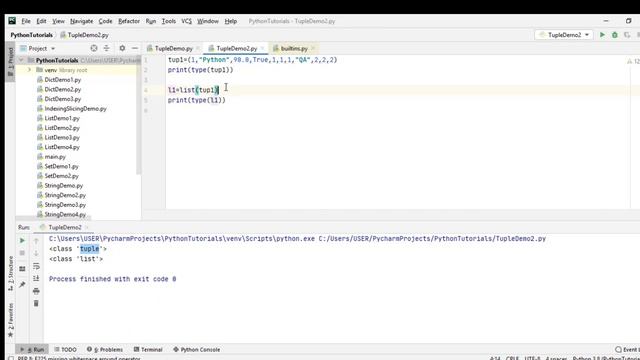Open the Help menu
Screen dimensions: 640x360
(x=230, y=21)
